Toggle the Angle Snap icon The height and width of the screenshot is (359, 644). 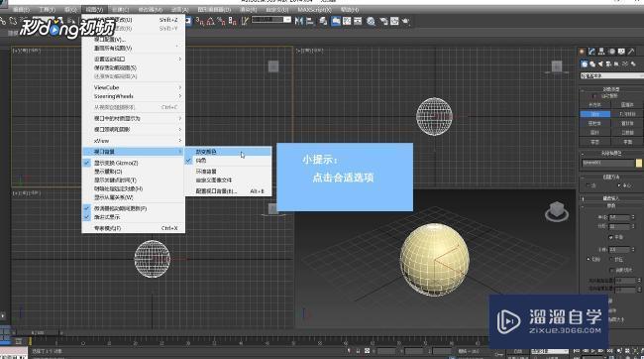click(211, 21)
